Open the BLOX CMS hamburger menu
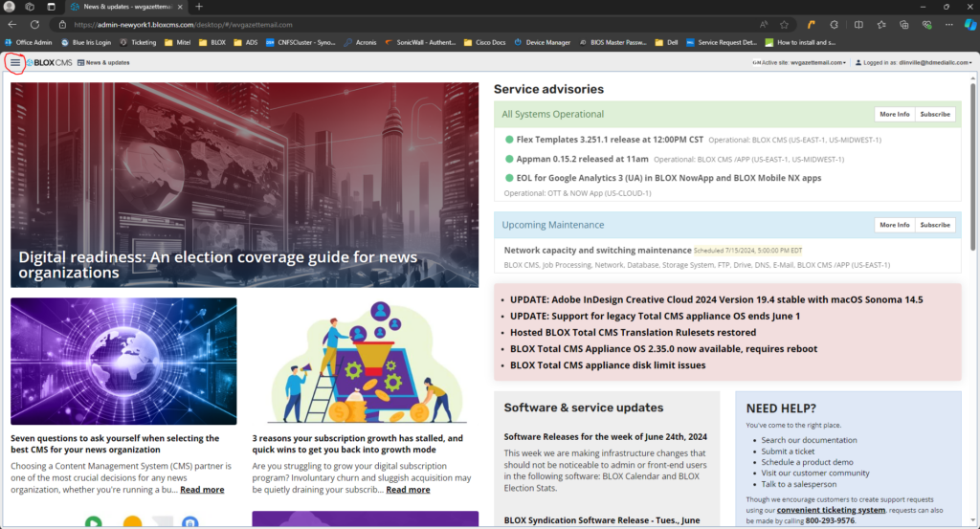The height and width of the screenshot is (529, 980). 14,62
